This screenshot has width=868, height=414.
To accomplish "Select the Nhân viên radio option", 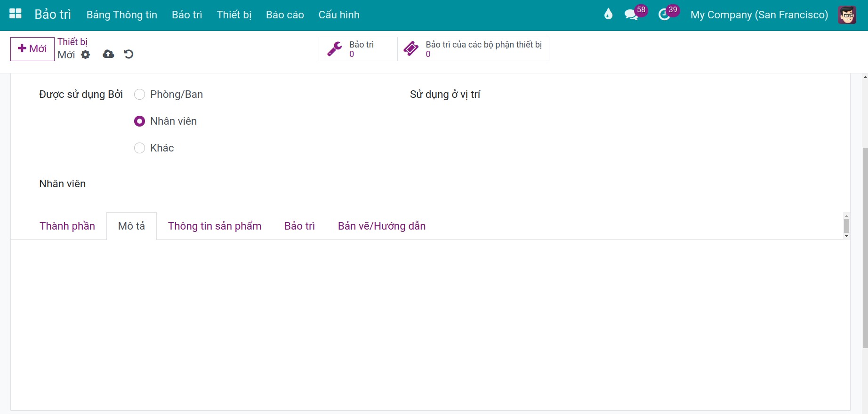I will click(x=139, y=121).
